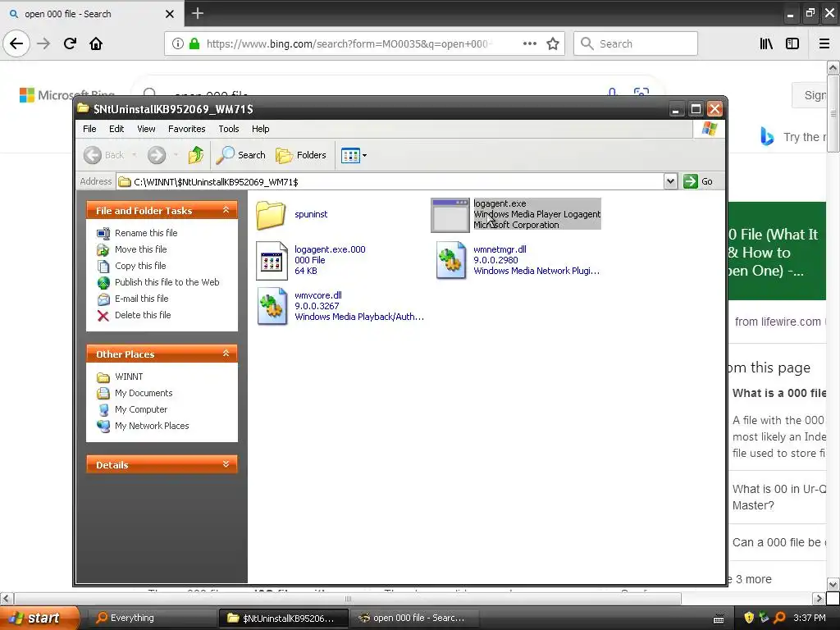Show site information for bing.com
840x630 pixels.
point(177,43)
